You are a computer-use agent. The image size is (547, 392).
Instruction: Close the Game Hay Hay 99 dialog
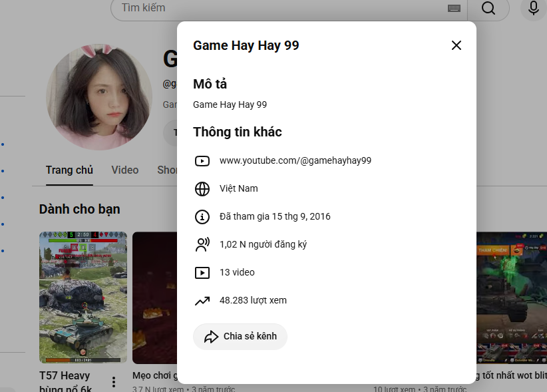(x=456, y=45)
